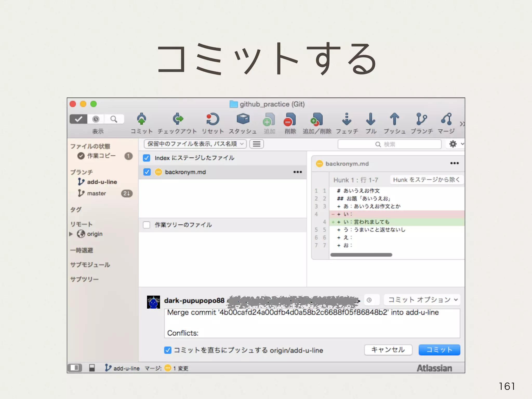Disable push immediately to origin/add-u-line checkbox
The width and height of the screenshot is (532, 399).
coord(168,350)
